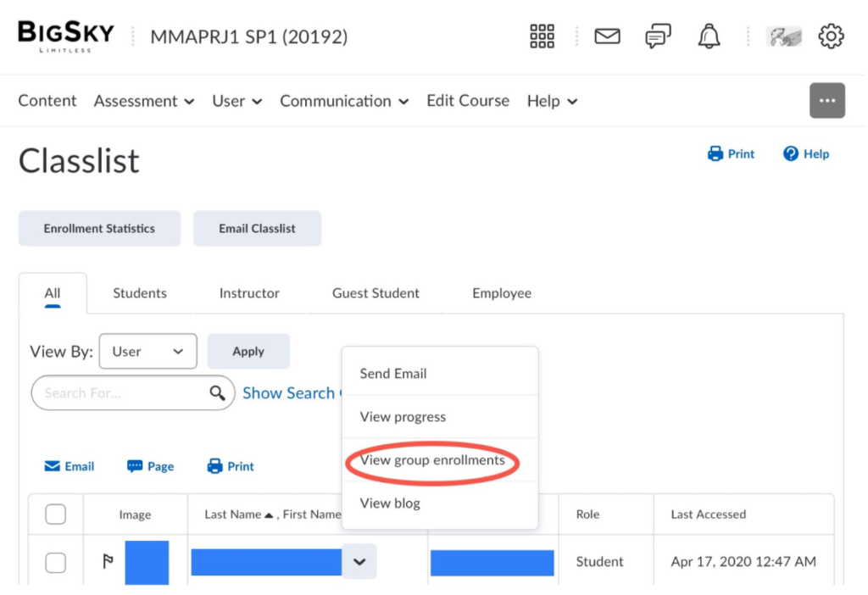Click the user profile avatar image
The image size is (868, 595).
coord(784,36)
